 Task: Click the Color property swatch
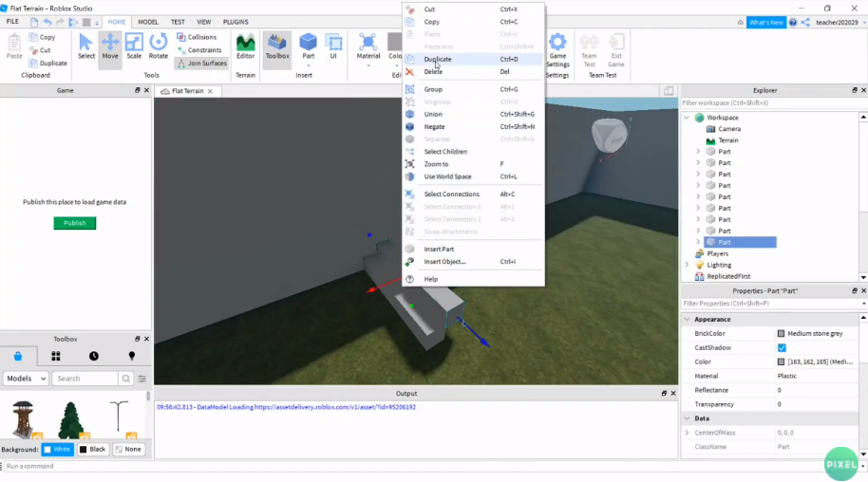tap(781, 361)
